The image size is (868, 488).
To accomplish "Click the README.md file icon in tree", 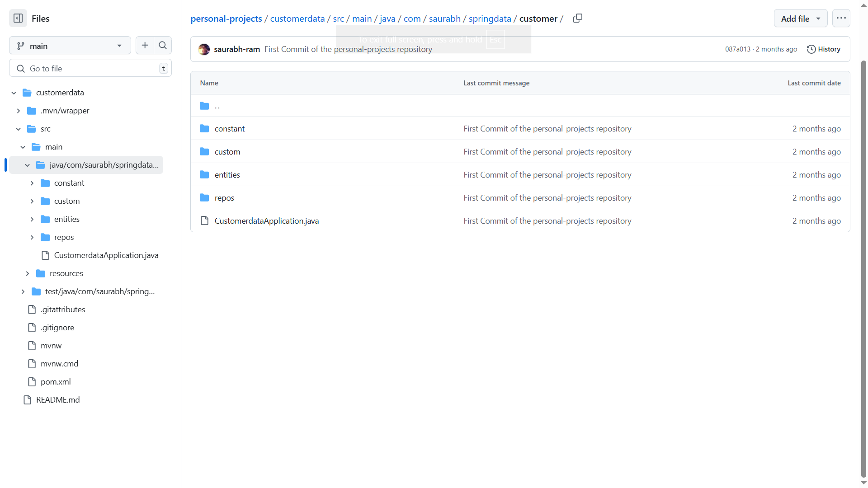I will click(x=28, y=400).
